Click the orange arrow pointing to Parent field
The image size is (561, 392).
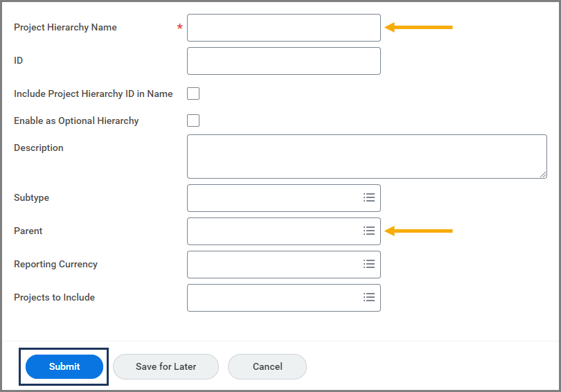[x=418, y=231]
